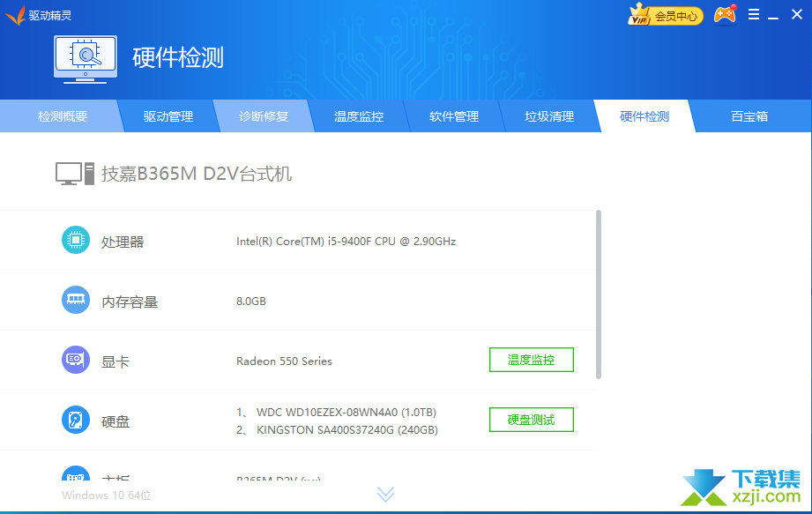The image size is (812, 514).
Task: Close the 驱动精灵 window
Action: click(797, 14)
